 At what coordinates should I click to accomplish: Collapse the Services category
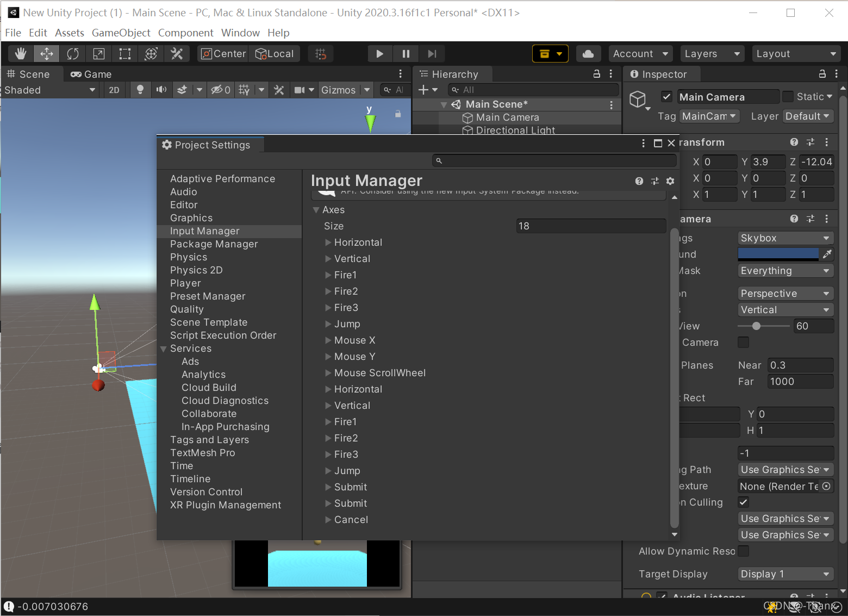point(164,349)
